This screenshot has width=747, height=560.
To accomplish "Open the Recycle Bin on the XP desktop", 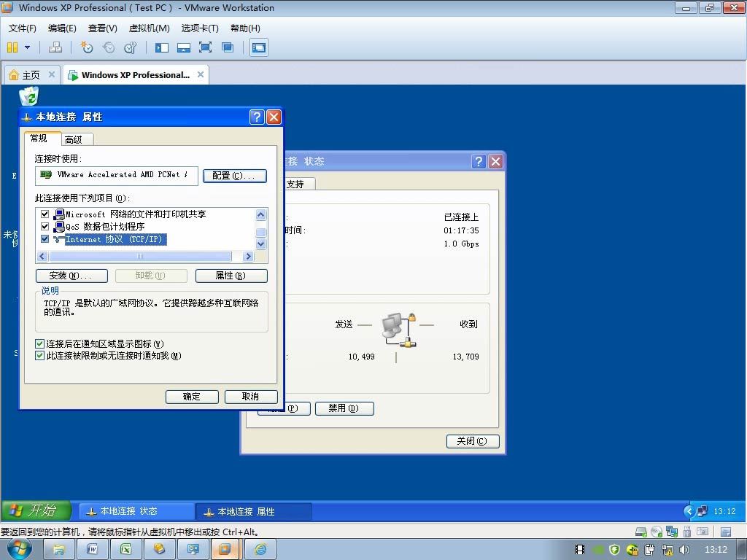I will tap(28, 96).
